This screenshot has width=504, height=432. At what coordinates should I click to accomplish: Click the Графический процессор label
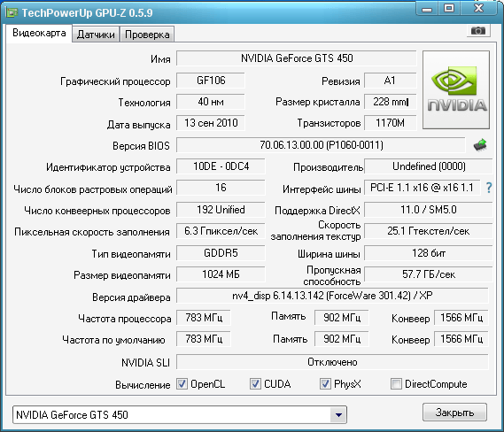(x=115, y=81)
